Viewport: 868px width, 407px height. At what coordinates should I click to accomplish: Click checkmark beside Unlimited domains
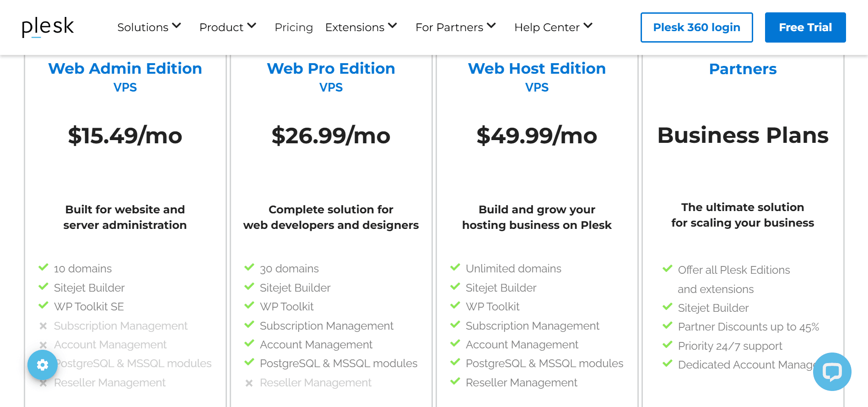coord(455,267)
